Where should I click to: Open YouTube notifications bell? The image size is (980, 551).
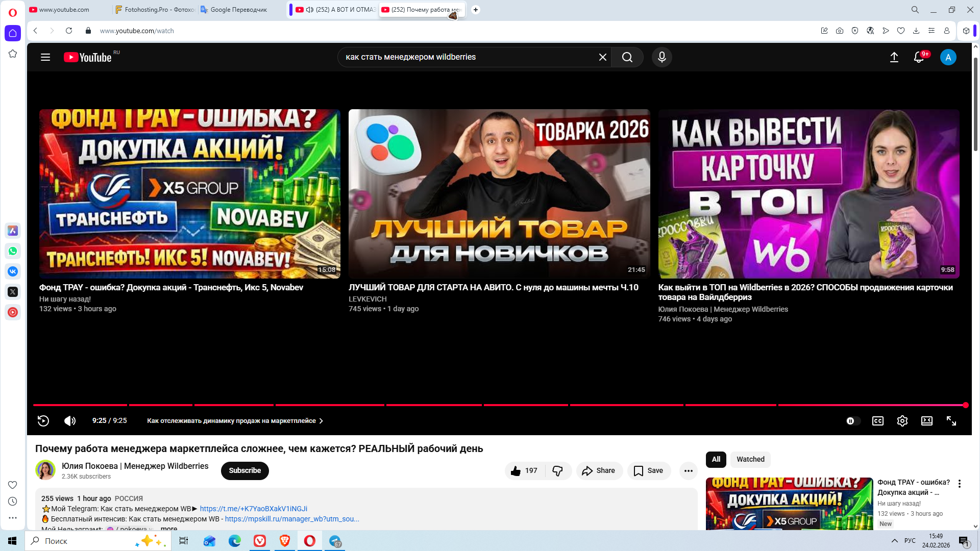point(918,57)
